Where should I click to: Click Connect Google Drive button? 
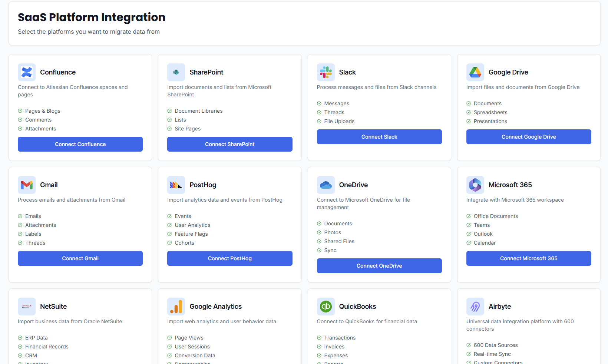pos(529,137)
